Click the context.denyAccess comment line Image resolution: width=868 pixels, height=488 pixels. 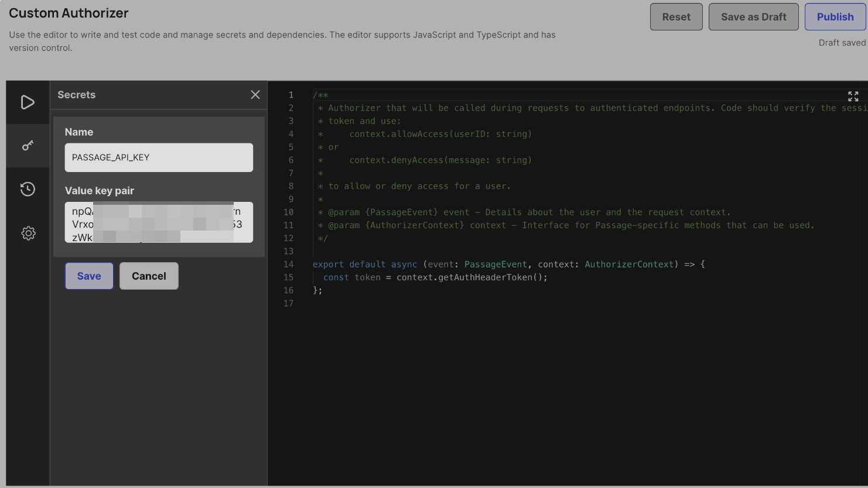(440, 160)
